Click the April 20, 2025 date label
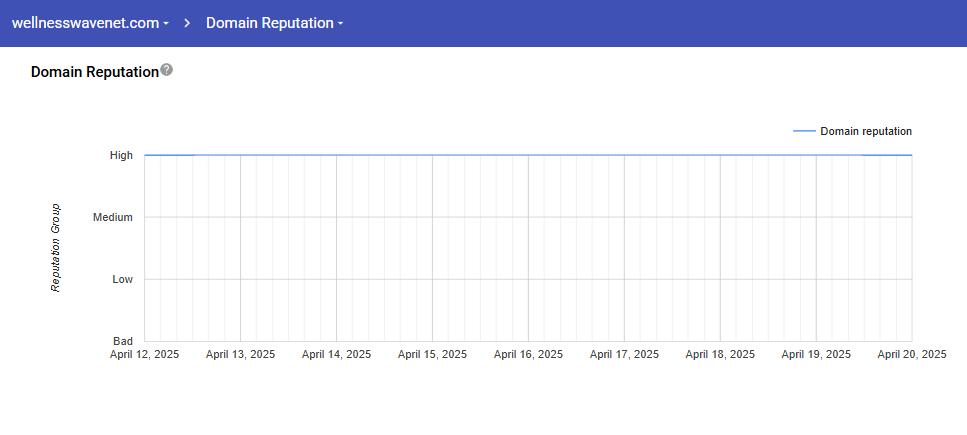Viewport: 967px width, 435px height. (x=911, y=354)
